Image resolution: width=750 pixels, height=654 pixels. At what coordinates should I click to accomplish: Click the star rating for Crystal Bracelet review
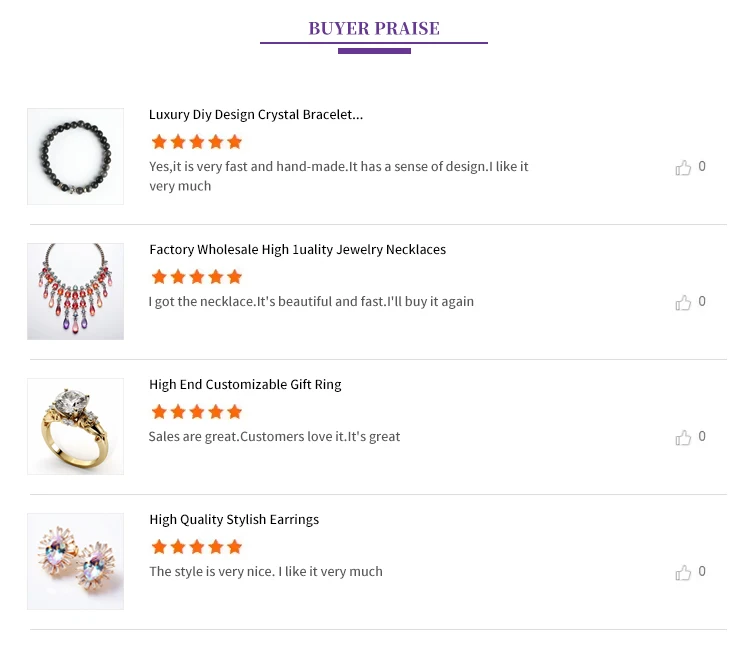197,142
